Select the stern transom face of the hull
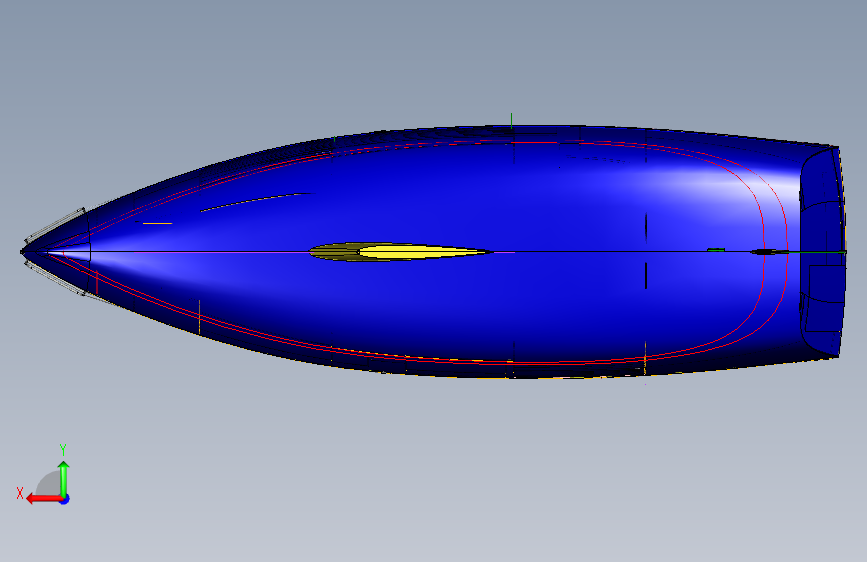 coord(822,252)
